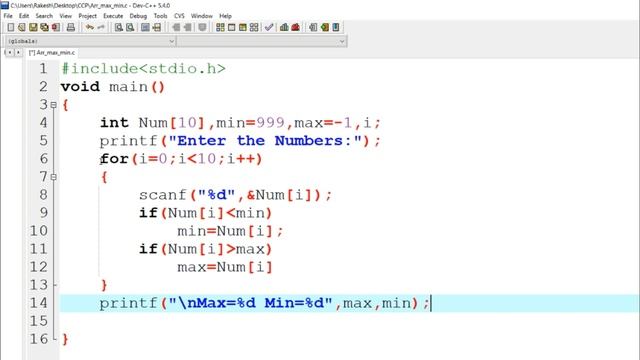This screenshot has height=360, width=640.
Task: Collapse the code fold at line 3
Action: point(53,105)
